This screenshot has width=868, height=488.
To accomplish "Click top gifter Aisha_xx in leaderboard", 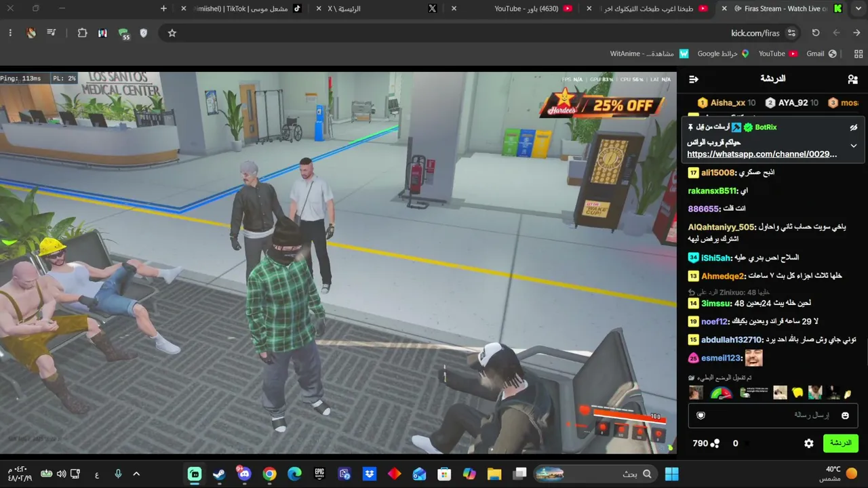I will click(727, 103).
